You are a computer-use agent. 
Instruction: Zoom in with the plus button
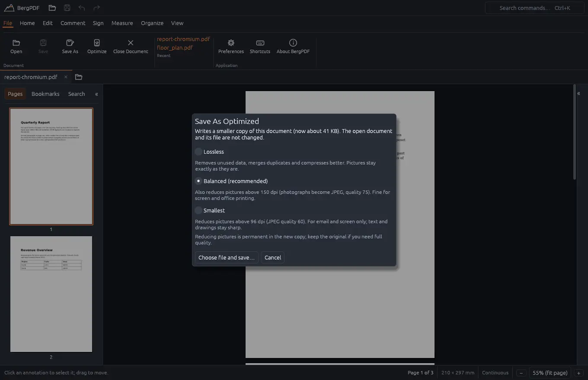coord(578,373)
